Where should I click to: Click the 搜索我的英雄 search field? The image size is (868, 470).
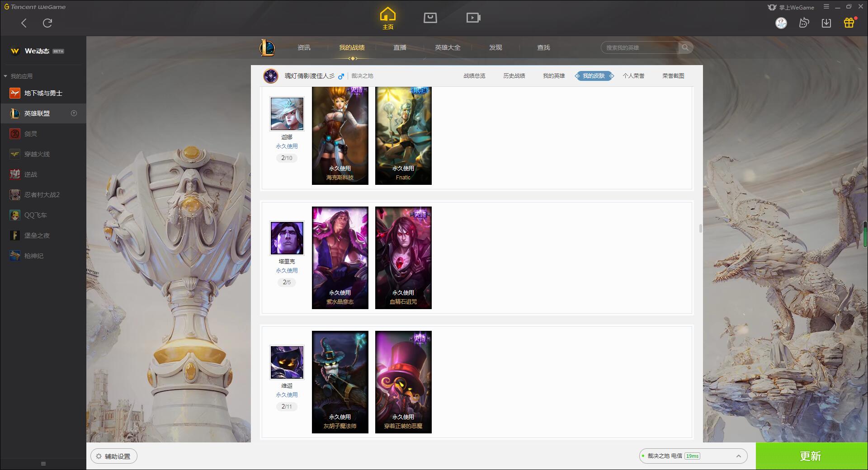tap(639, 47)
